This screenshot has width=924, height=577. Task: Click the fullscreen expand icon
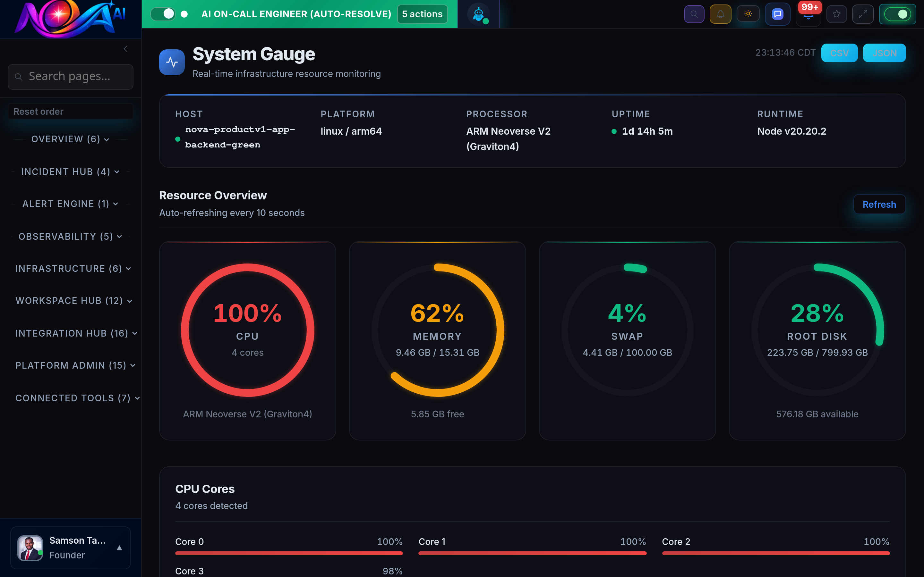point(863,14)
